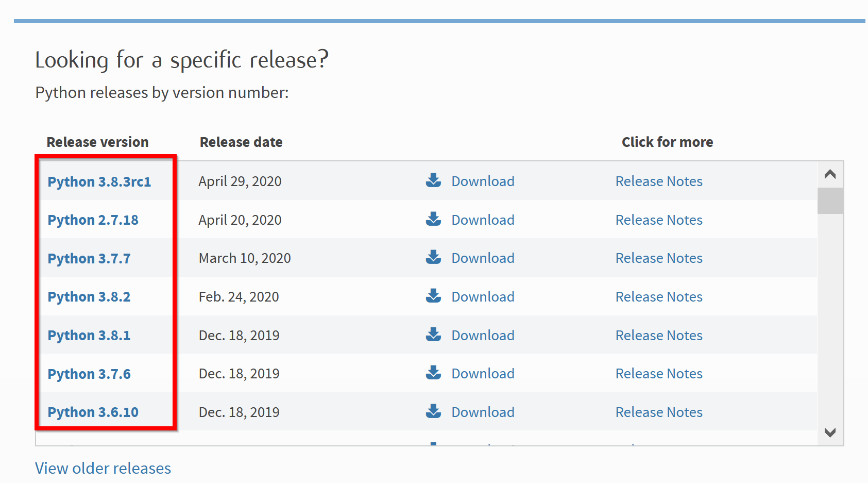Click download icon for Python 3.8.3rc1

point(433,180)
